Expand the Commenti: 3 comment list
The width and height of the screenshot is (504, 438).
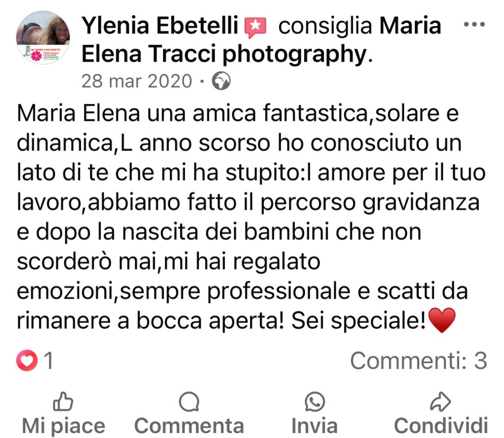(419, 361)
